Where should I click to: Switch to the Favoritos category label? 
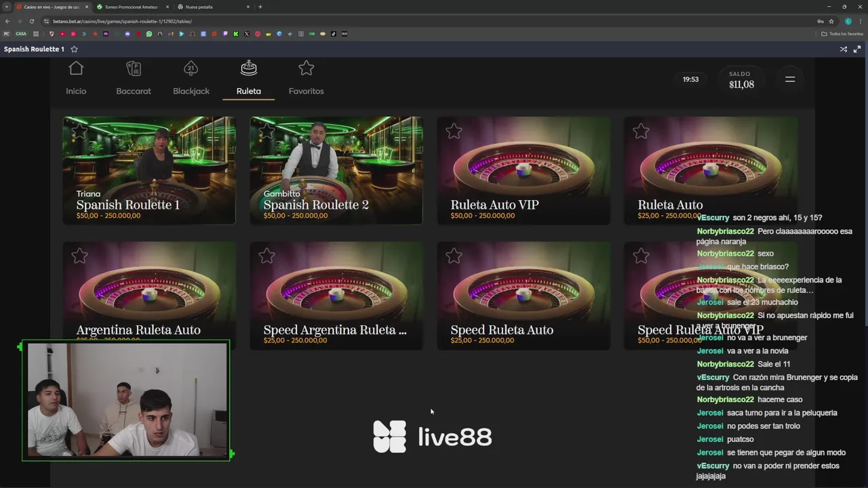(306, 91)
